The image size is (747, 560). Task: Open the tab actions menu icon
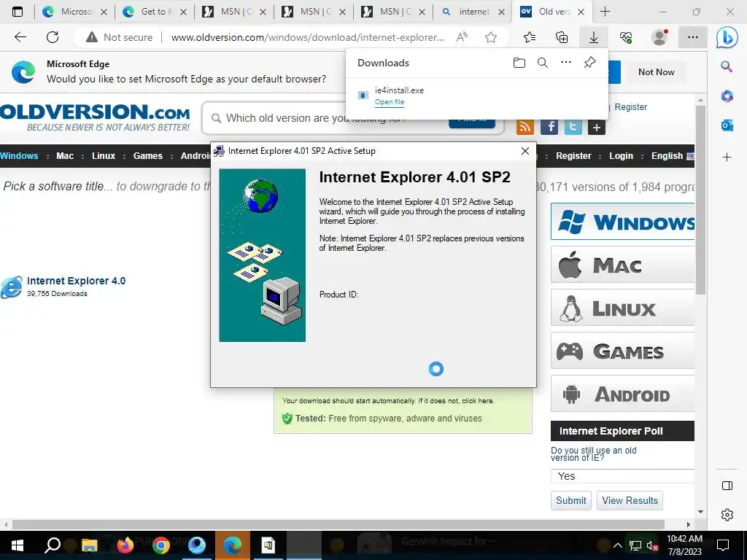pyautogui.click(x=18, y=12)
